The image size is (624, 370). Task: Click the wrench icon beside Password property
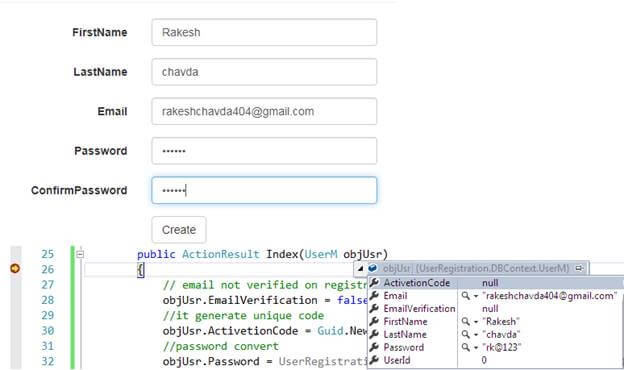(374, 347)
